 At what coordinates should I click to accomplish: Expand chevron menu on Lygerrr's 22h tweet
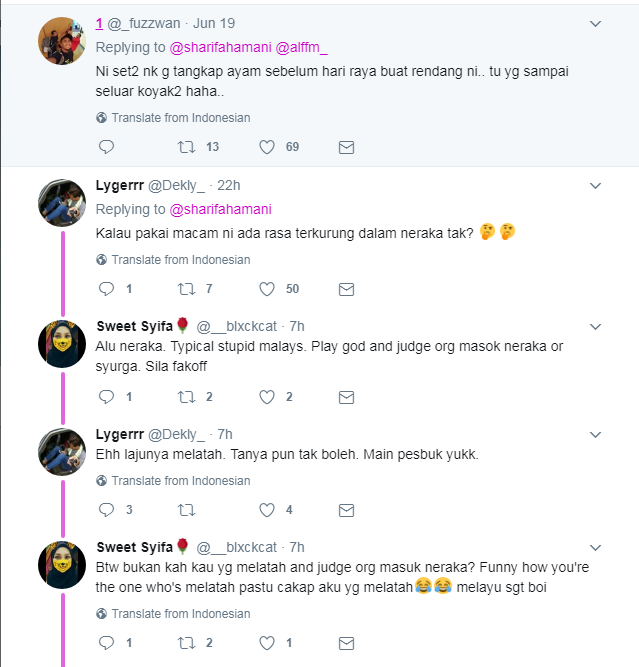click(595, 185)
